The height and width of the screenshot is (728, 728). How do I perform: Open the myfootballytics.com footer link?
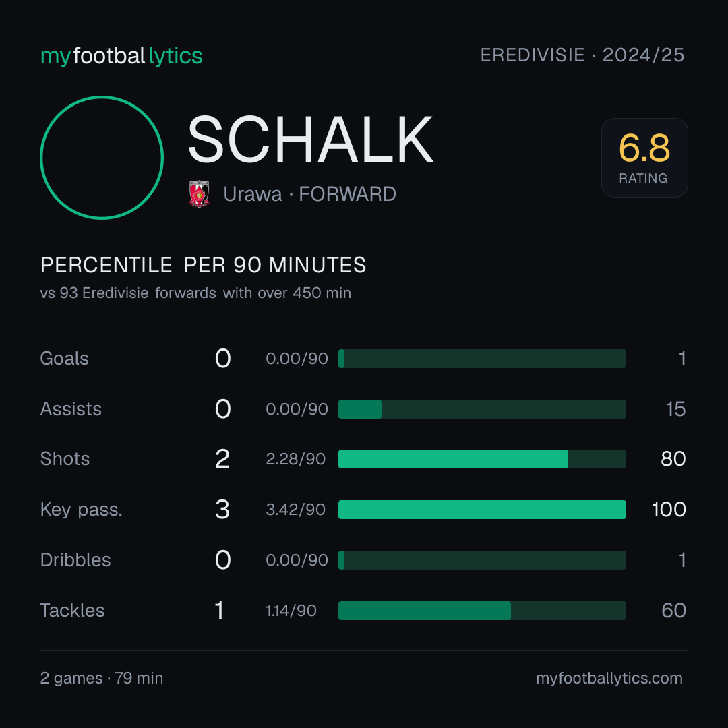[609, 678]
